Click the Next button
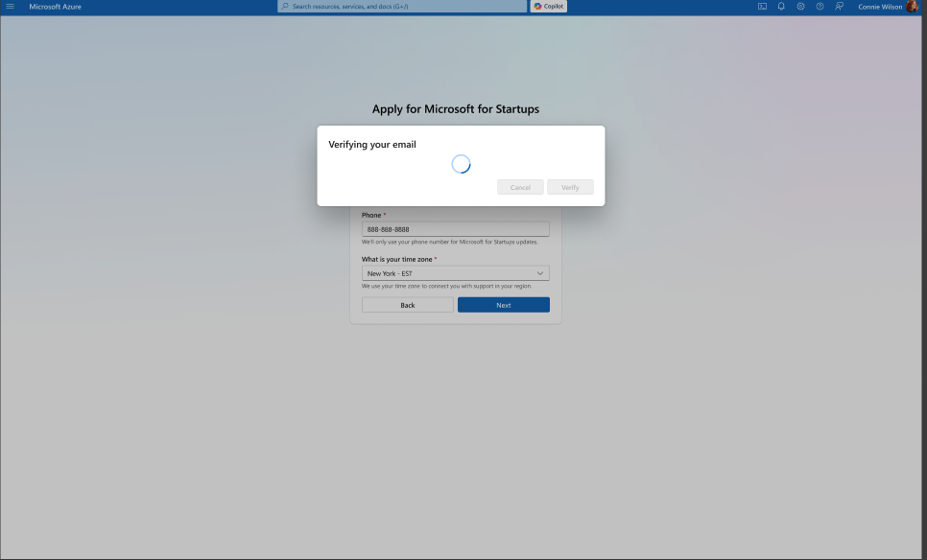Viewport: 927px width, 560px height. tap(504, 305)
